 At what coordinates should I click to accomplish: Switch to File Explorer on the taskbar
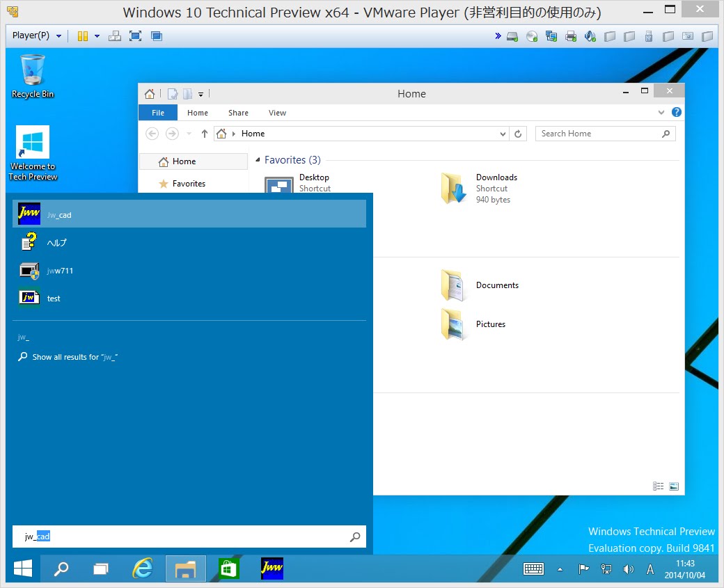coord(186,569)
